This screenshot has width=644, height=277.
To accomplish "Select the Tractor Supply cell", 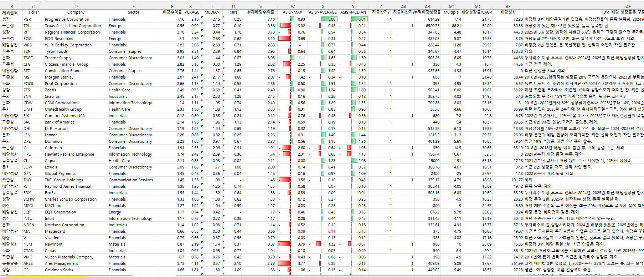I will point(76,58).
